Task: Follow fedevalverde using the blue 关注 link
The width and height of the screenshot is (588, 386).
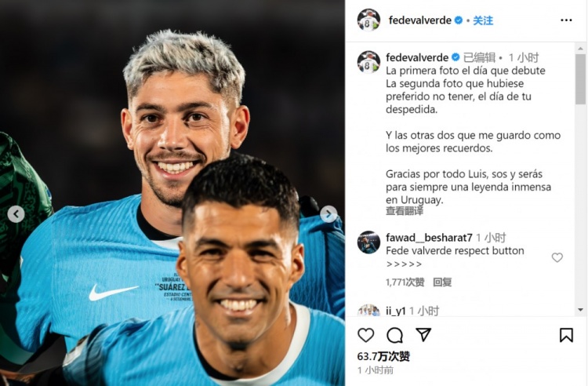Action: 483,20
